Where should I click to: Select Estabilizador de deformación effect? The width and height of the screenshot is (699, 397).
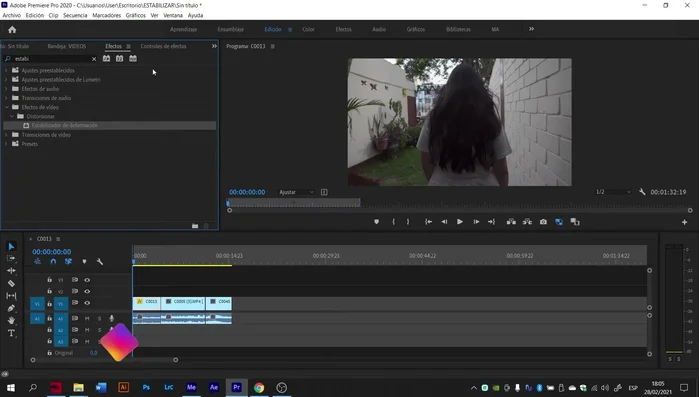[x=109, y=126]
